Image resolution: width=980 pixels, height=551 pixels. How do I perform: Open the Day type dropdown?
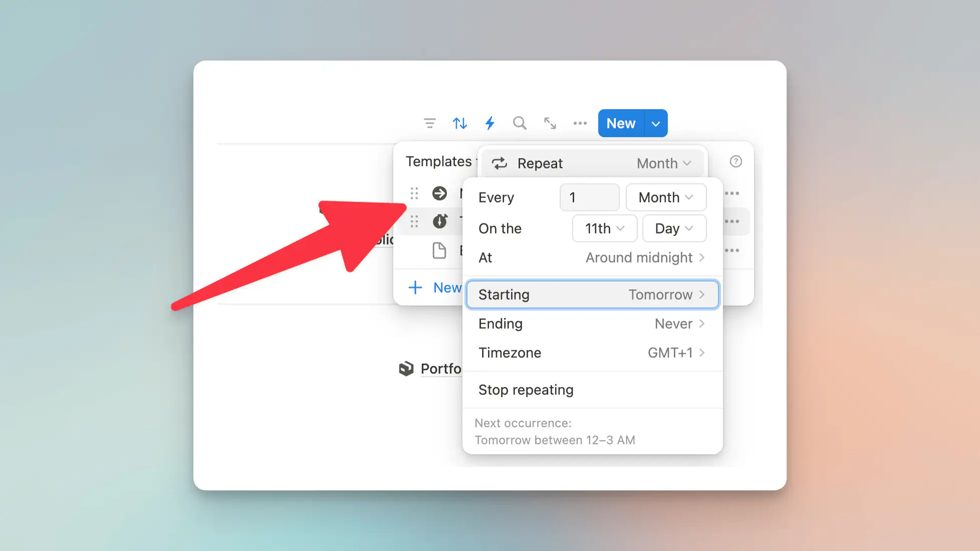(x=674, y=228)
